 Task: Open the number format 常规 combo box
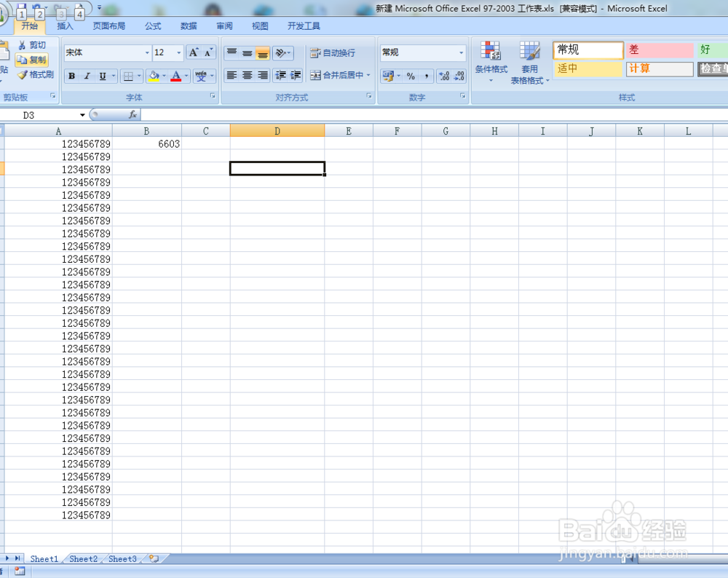[x=423, y=52]
